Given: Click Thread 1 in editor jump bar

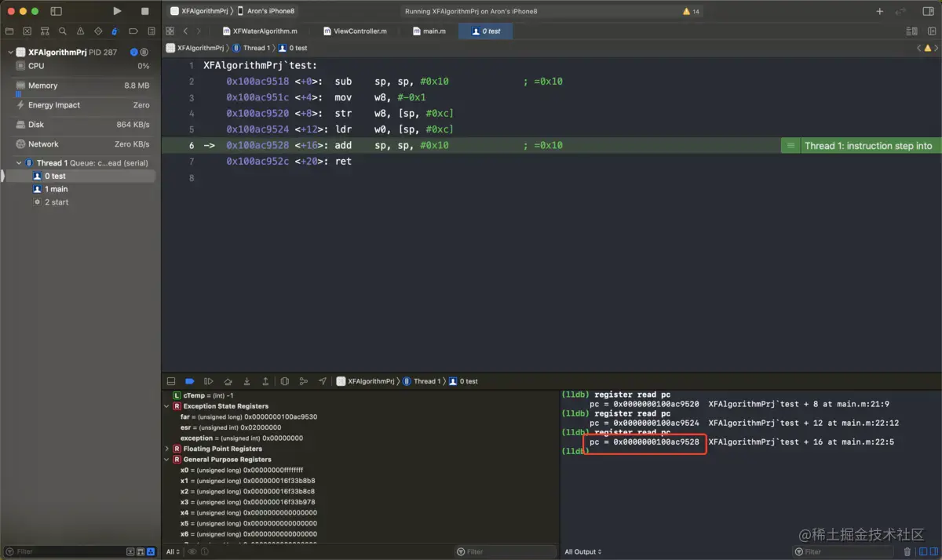Looking at the screenshot, I should click(250, 48).
